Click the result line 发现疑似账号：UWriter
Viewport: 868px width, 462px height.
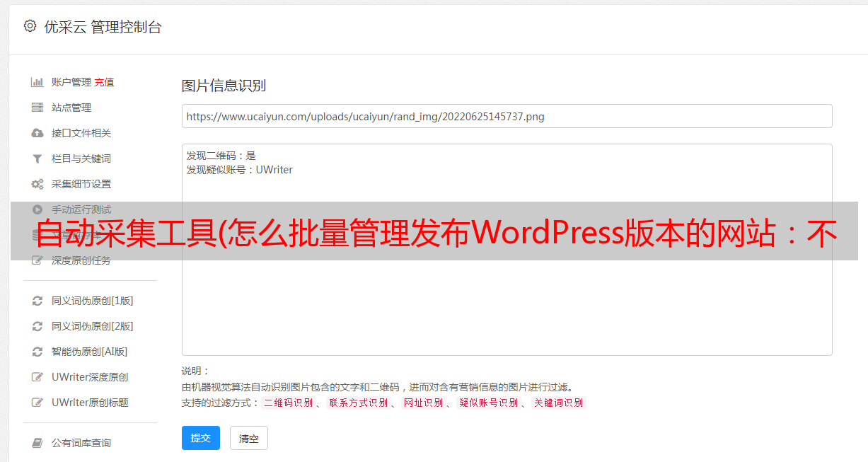click(x=239, y=170)
